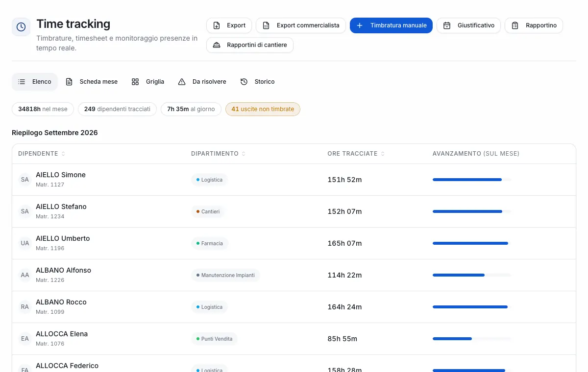Click the calendar icon on Giustificativo
588x372 pixels.
tap(447, 25)
